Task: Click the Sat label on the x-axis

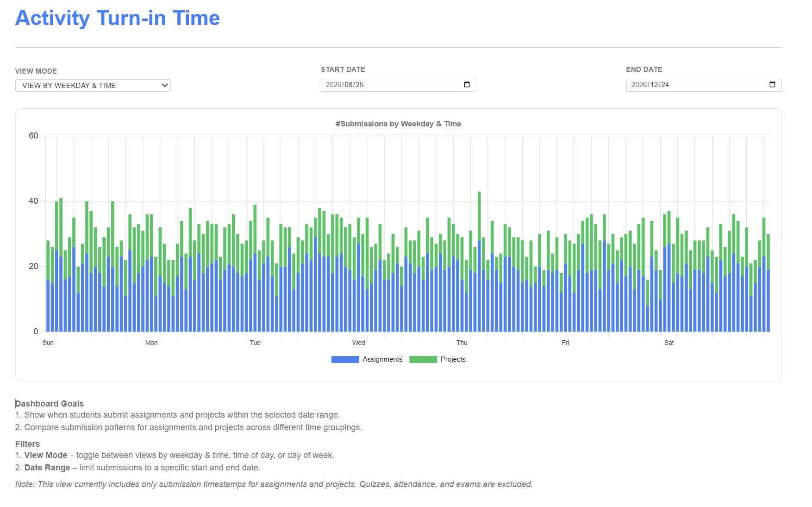Action: click(x=669, y=343)
